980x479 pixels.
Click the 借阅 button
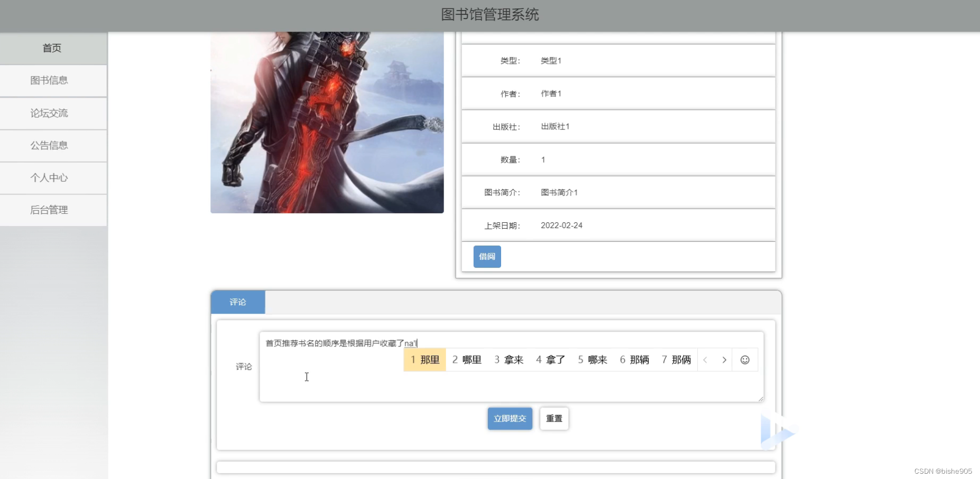tap(487, 257)
